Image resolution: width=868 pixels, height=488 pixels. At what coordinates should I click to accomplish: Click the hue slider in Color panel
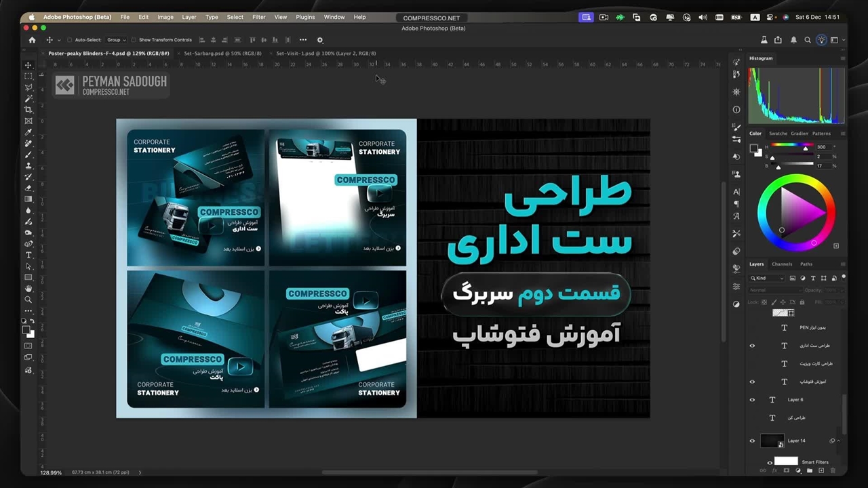790,146
